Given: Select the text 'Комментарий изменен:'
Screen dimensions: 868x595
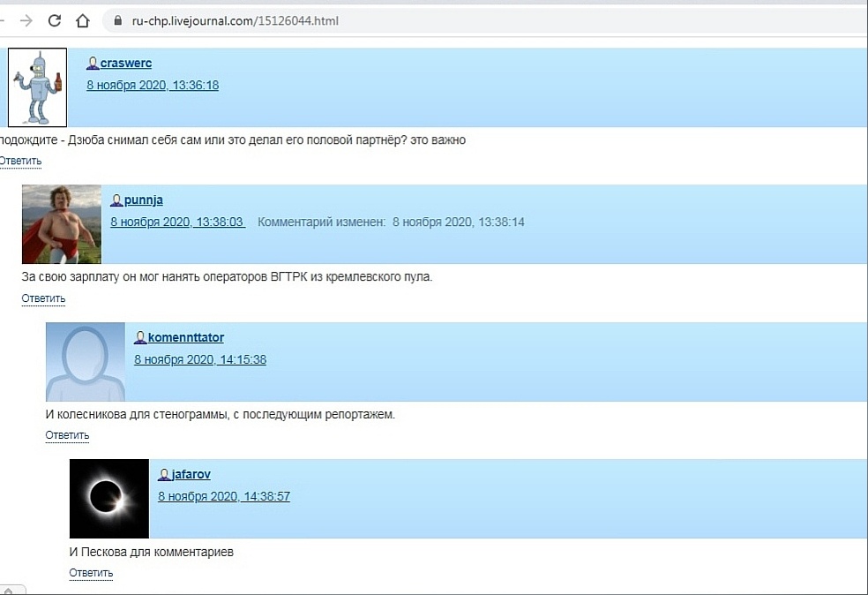Looking at the screenshot, I should (x=322, y=222).
